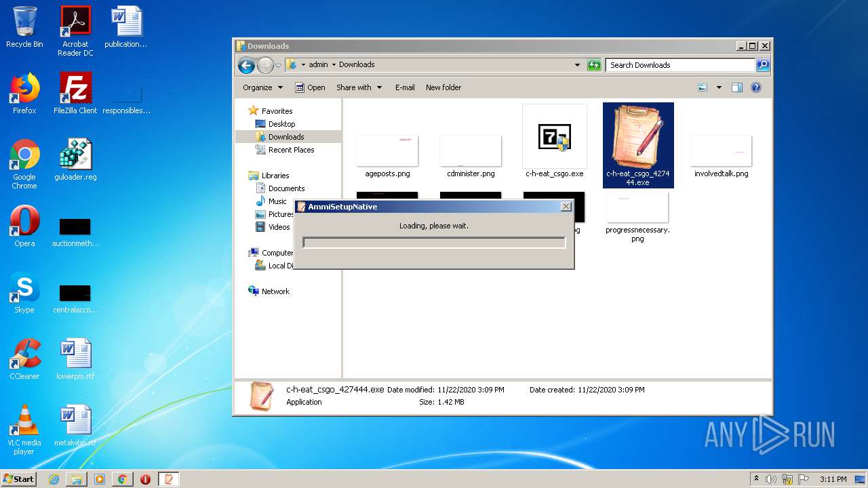Show hidden system tray icons

[x=756, y=479]
